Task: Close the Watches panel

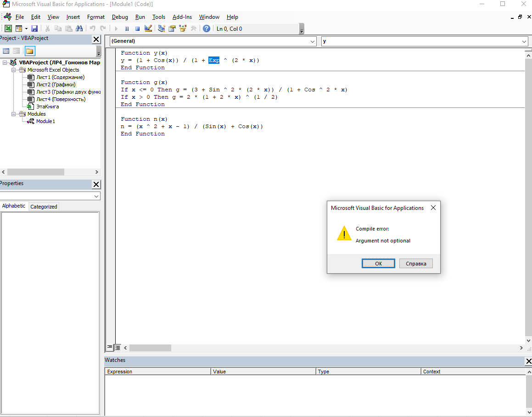Action: 529,361
